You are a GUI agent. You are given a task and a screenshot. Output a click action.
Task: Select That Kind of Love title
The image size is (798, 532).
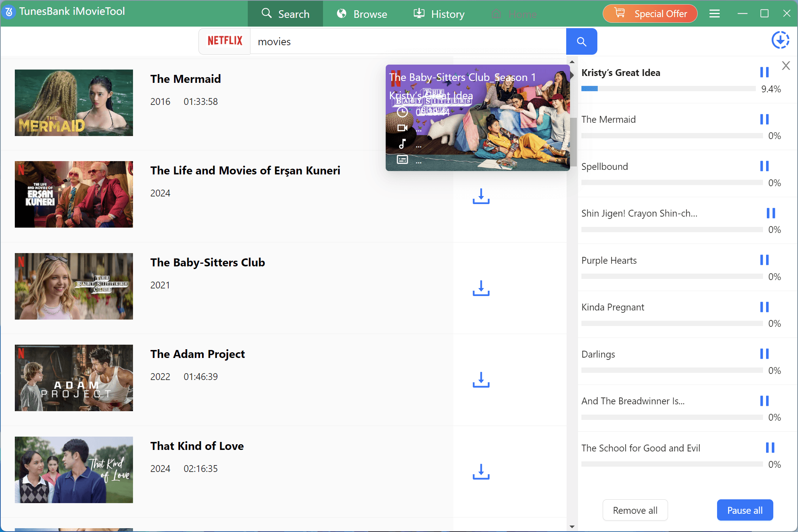click(x=197, y=446)
